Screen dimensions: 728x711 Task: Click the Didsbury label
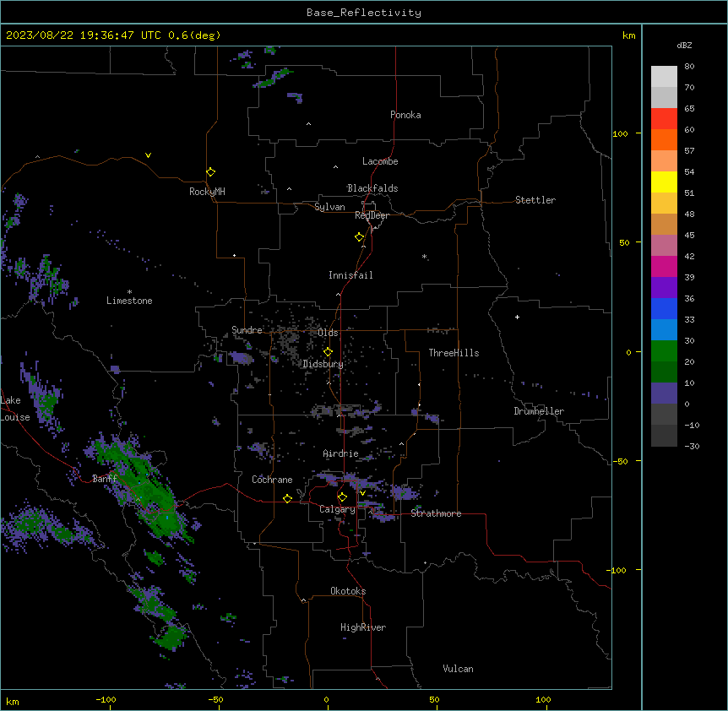(323, 364)
